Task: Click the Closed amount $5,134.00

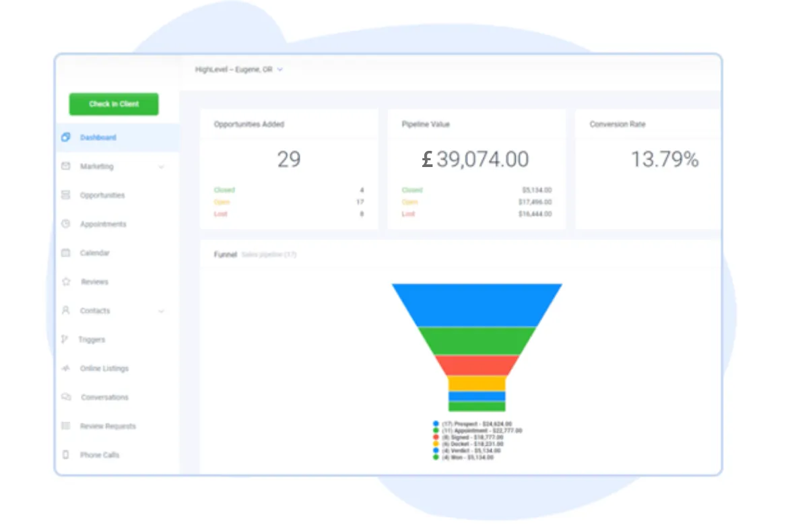Action: 537,190
